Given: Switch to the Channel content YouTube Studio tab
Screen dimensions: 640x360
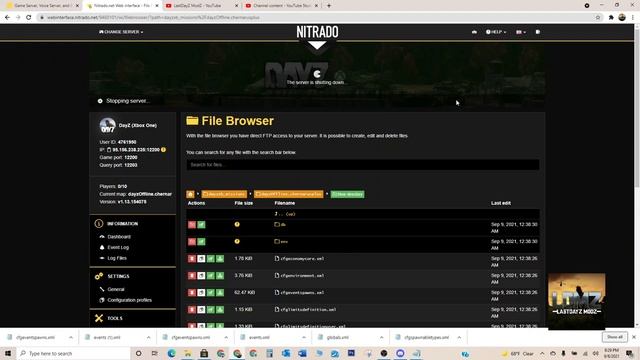Looking at the screenshot, I should pyautogui.click(x=282, y=6).
